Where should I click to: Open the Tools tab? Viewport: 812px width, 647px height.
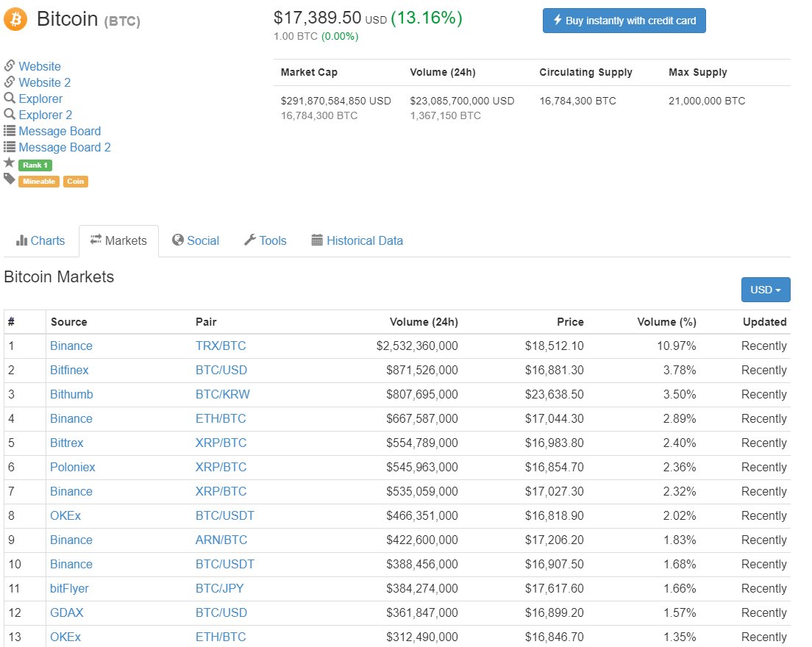tap(265, 240)
